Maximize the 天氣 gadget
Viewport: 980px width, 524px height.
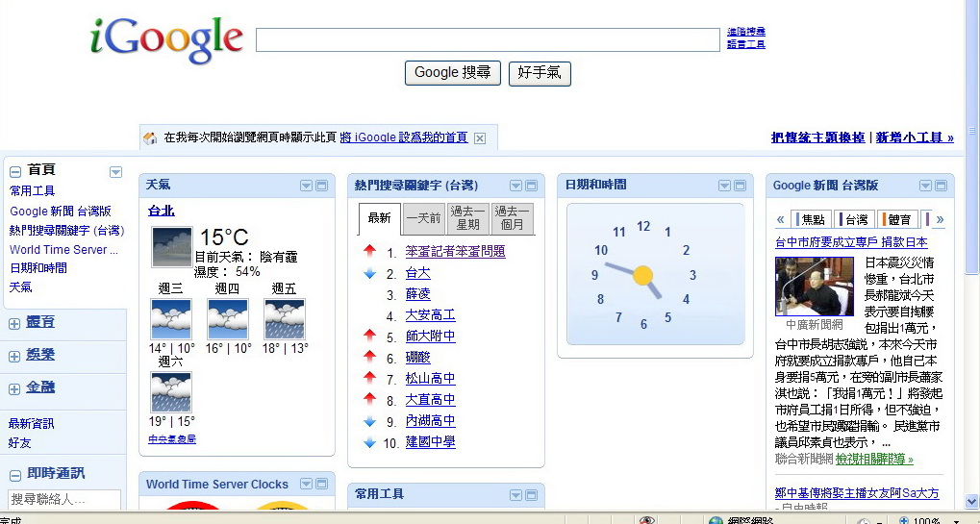tap(321, 186)
